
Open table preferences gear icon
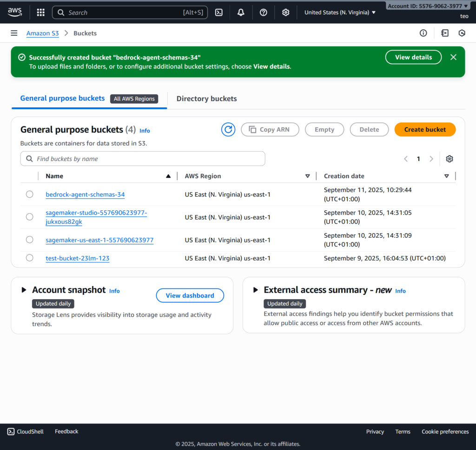click(x=449, y=159)
